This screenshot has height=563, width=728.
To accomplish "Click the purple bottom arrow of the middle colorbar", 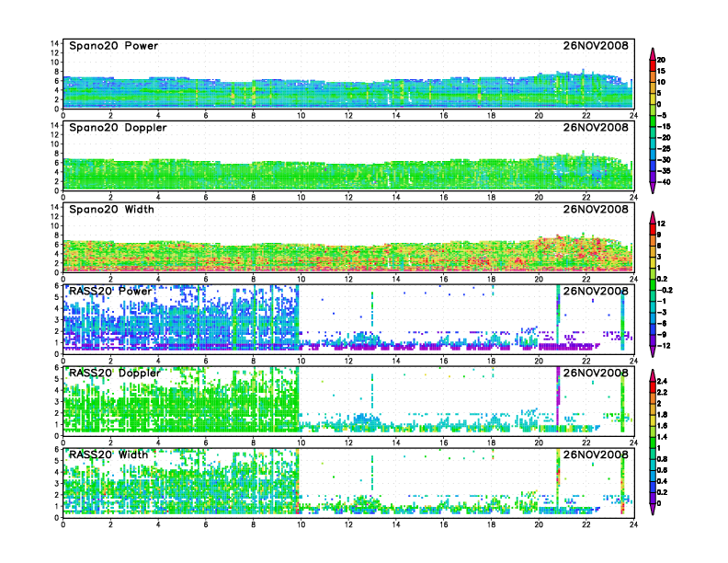I will tap(653, 351).
